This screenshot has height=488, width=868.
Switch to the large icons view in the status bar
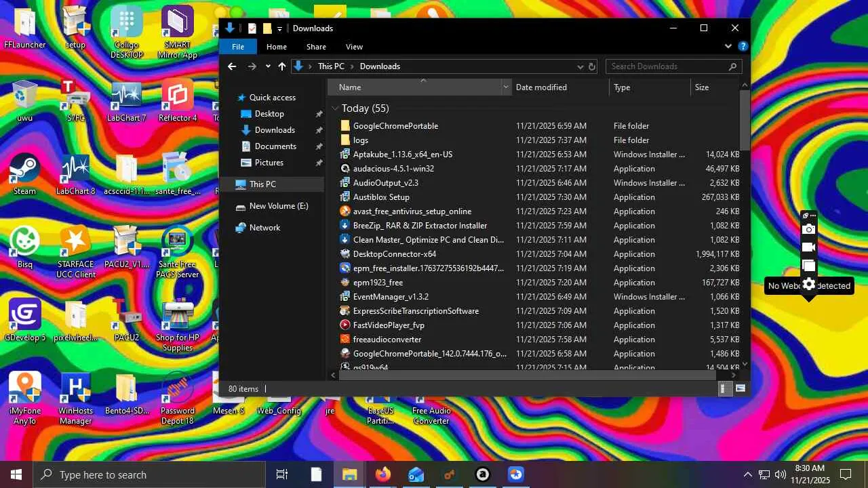[741, 388]
